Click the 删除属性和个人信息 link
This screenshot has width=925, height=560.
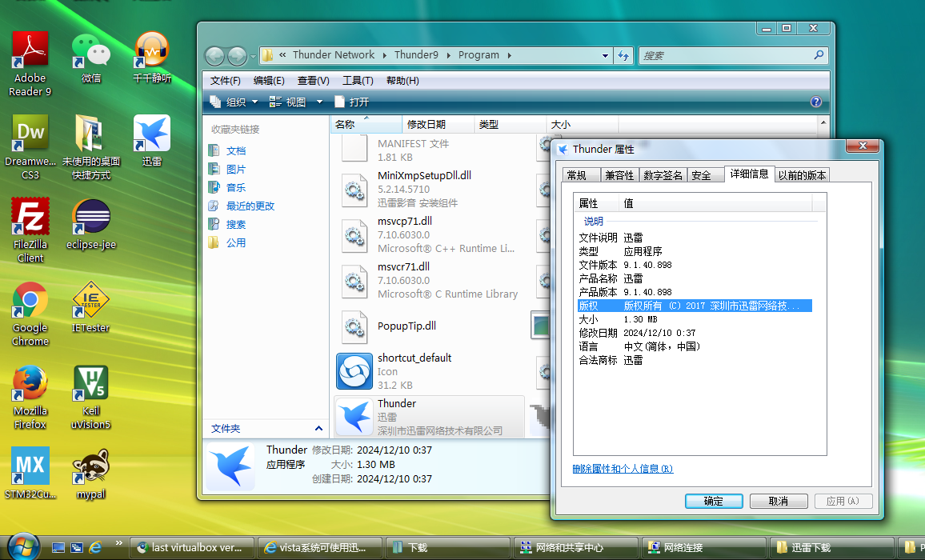pyautogui.click(x=623, y=469)
